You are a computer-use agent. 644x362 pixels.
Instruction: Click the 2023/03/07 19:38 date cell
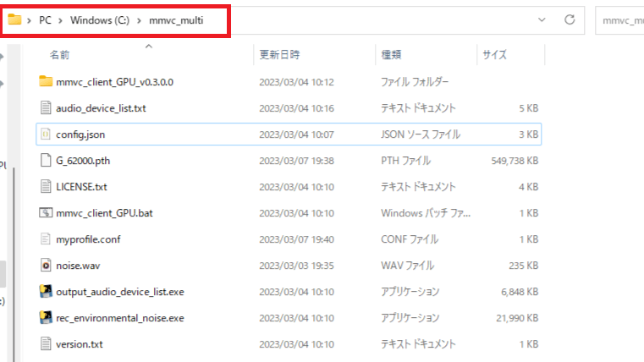coord(296,161)
